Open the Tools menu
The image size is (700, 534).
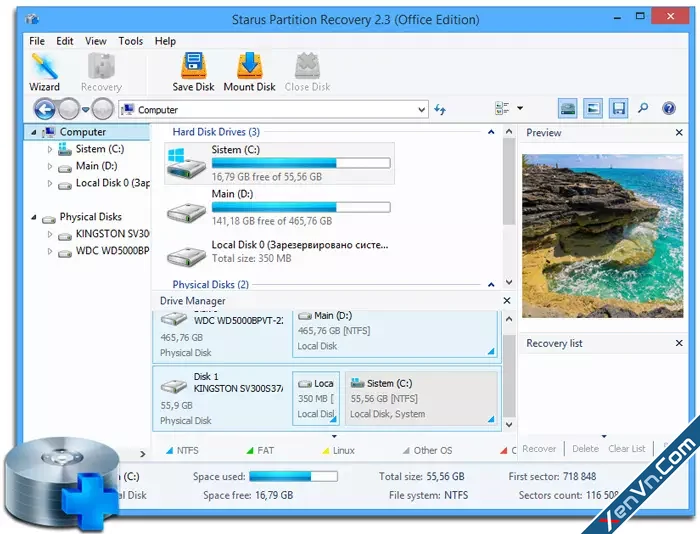coord(130,41)
